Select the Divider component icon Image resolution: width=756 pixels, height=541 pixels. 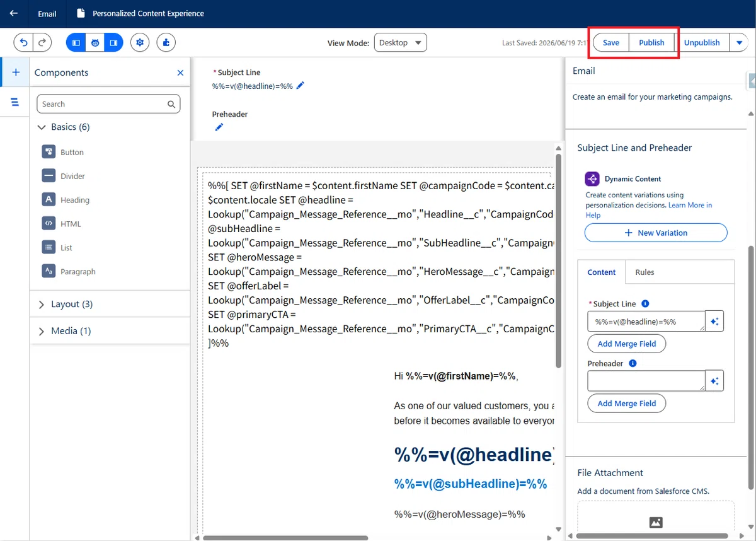pyautogui.click(x=49, y=176)
